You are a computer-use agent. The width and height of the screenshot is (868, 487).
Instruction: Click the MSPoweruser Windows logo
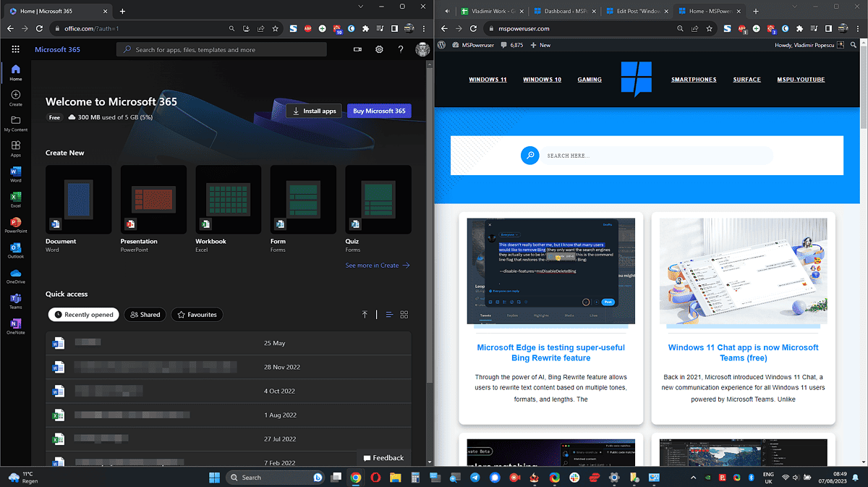tap(637, 79)
